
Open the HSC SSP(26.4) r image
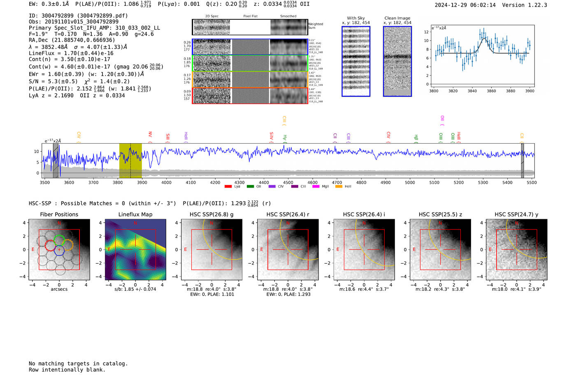[288, 250]
